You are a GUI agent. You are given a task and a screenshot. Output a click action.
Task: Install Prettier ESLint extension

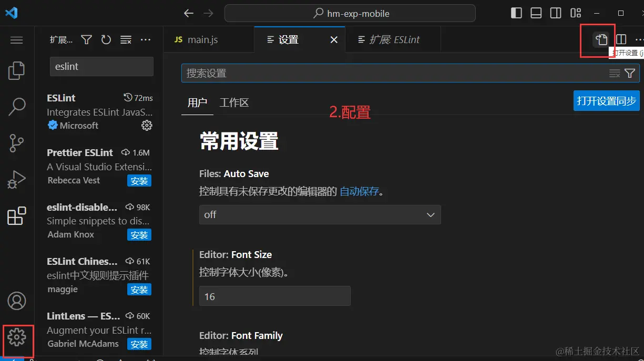point(139,181)
